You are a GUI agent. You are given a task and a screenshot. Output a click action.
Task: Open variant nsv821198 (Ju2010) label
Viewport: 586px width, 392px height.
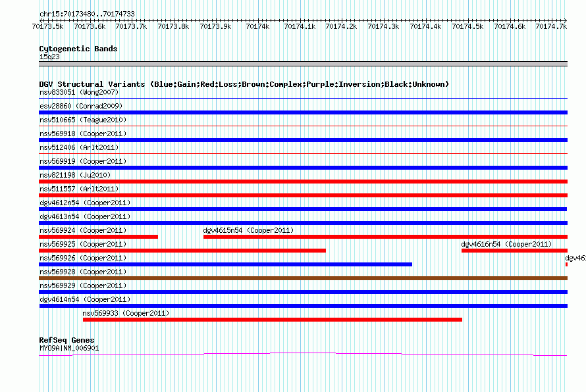75,175
